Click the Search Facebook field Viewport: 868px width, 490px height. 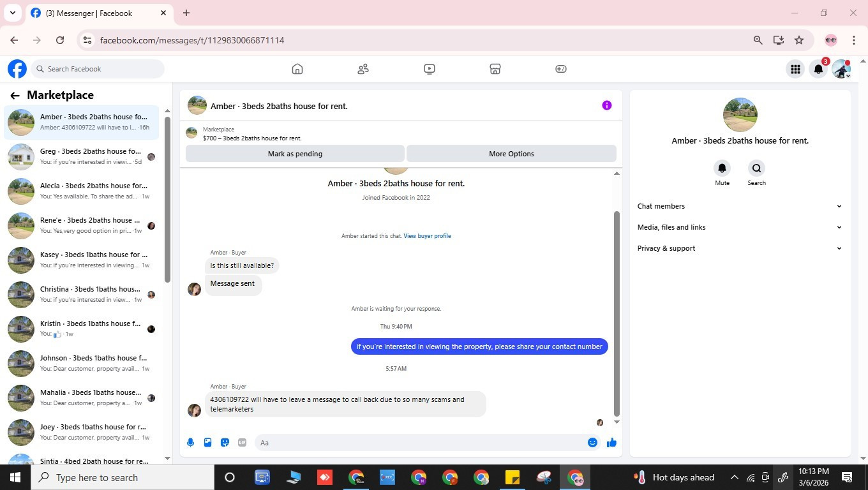[97, 69]
